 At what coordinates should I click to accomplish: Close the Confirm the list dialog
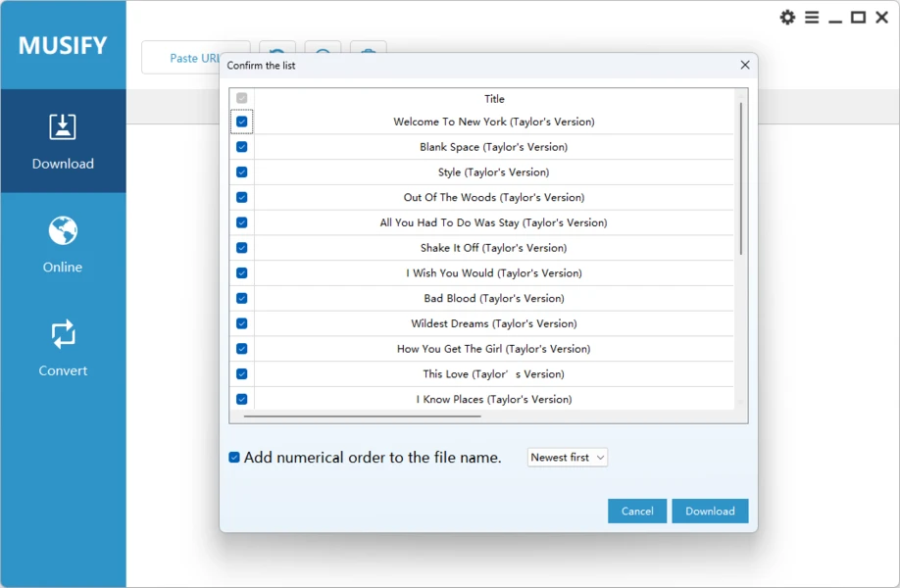coord(744,66)
